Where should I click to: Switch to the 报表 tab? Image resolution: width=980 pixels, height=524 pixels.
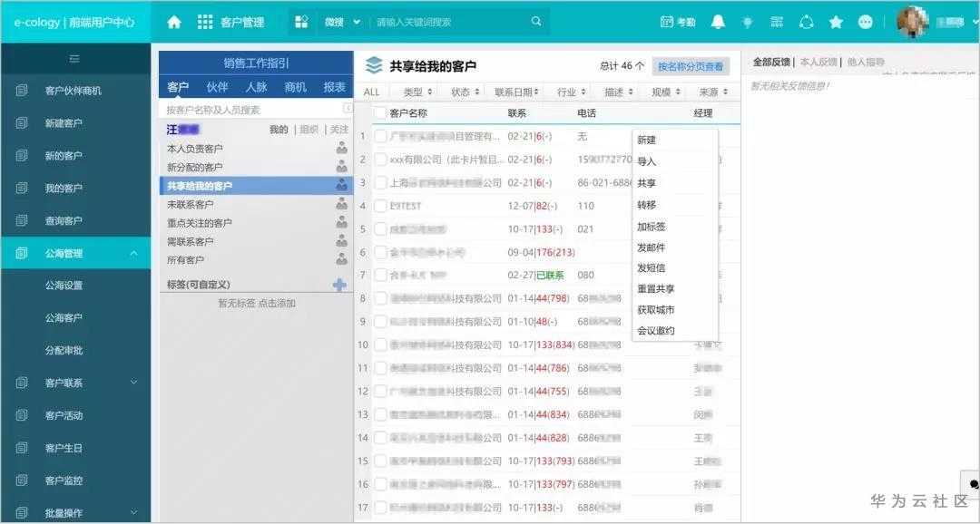tap(334, 87)
